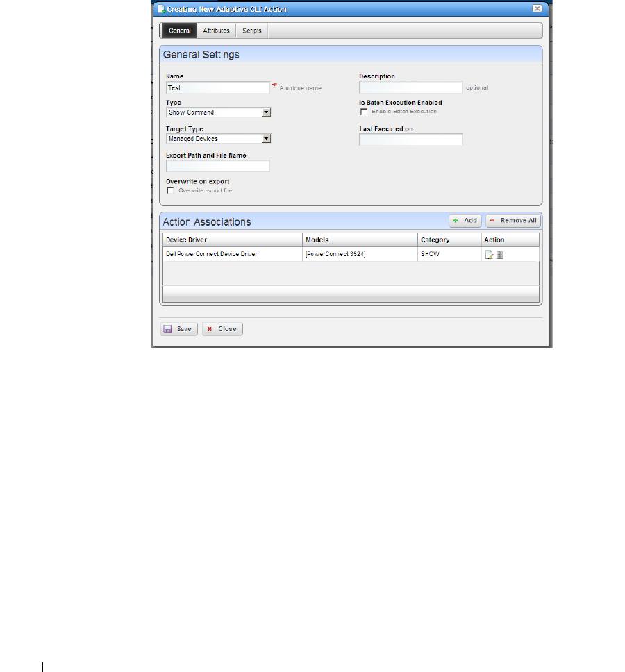The image size is (625, 672).
Task: Toggle Overwrite export file checkbox
Action: [171, 191]
